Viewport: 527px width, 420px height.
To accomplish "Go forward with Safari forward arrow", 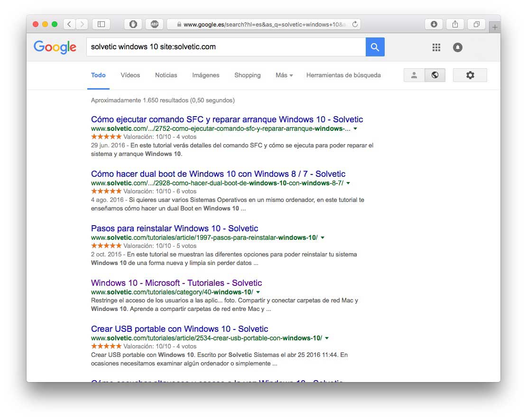I will pos(82,24).
